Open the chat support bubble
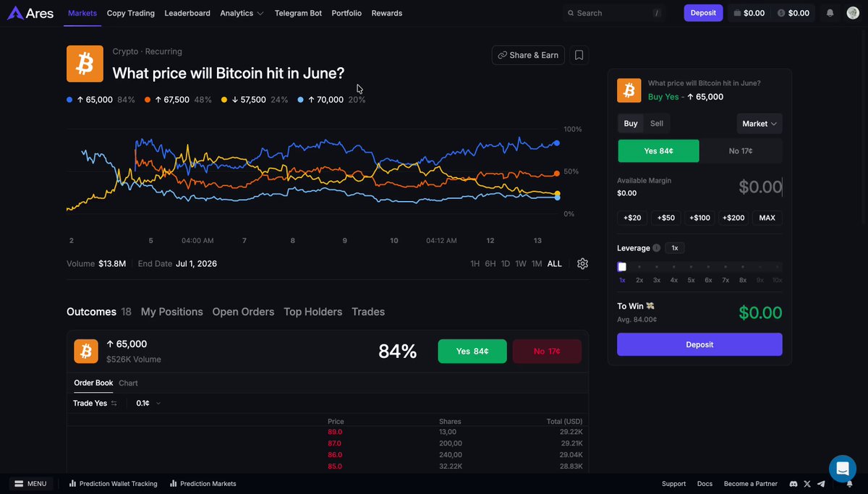This screenshot has height=494, width=868. (x=843, y=469)
